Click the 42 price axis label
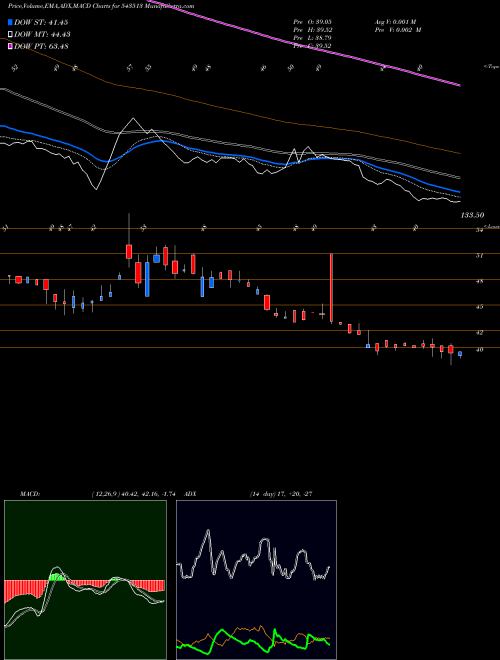Viewport: 500px width, 660px height. pyautogui.click(x=479, y=333)
